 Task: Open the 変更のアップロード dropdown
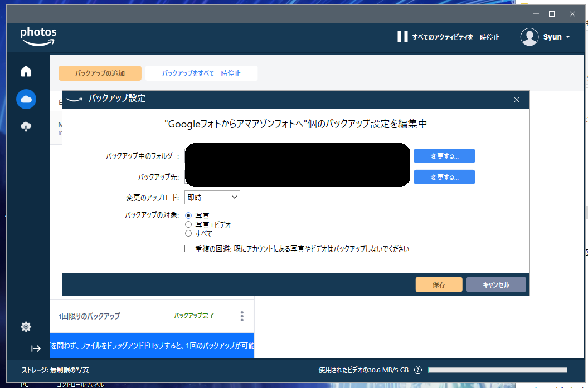(212, 198)
